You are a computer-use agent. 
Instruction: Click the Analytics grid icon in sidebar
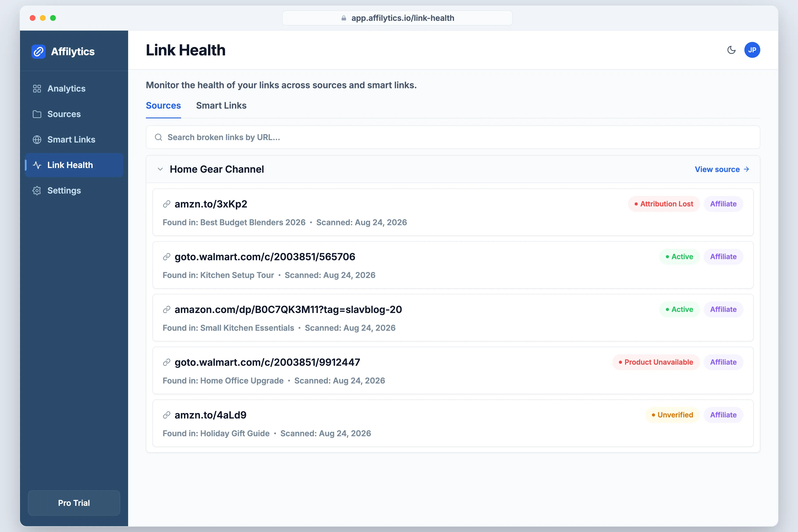37,88
